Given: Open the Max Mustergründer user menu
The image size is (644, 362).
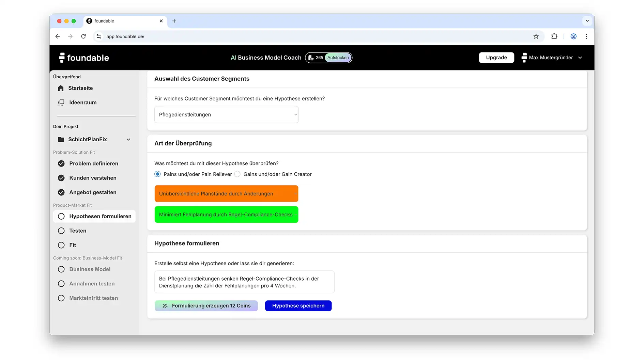Looking at the screenshot, I should click(552, 58).
